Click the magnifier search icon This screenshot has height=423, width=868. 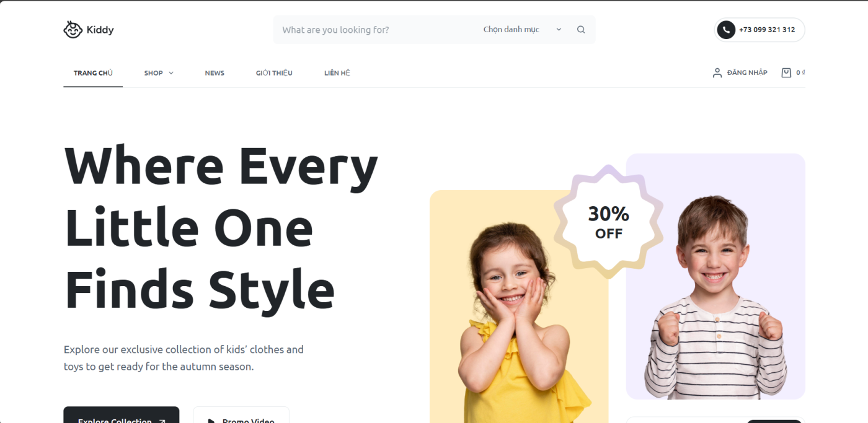point(581,29)
